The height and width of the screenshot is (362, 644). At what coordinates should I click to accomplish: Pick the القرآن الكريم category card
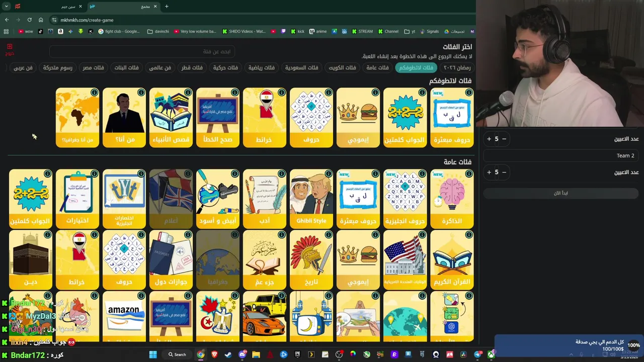pyautogui.click(x=451, y=259)
